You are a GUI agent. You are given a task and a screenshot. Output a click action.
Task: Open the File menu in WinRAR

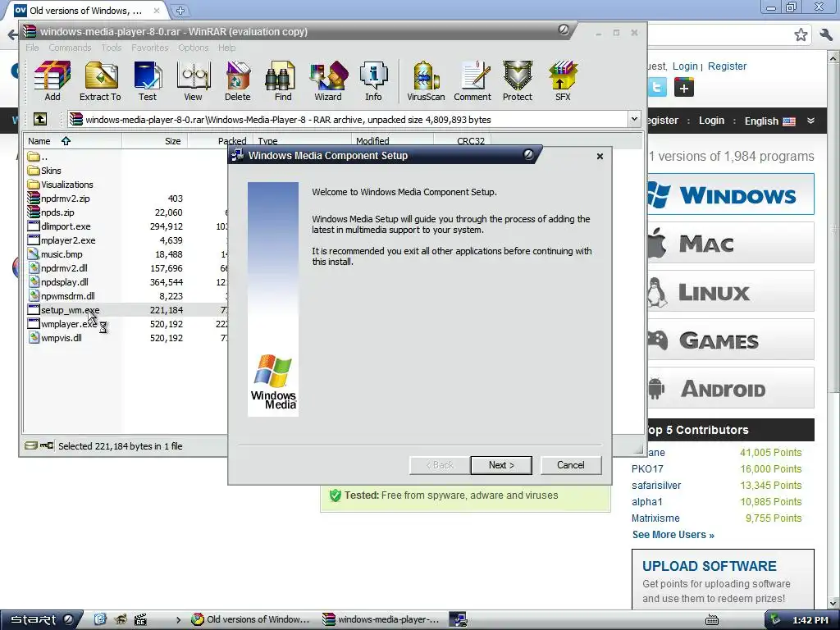pyautogui.click(x=32, y=48)
